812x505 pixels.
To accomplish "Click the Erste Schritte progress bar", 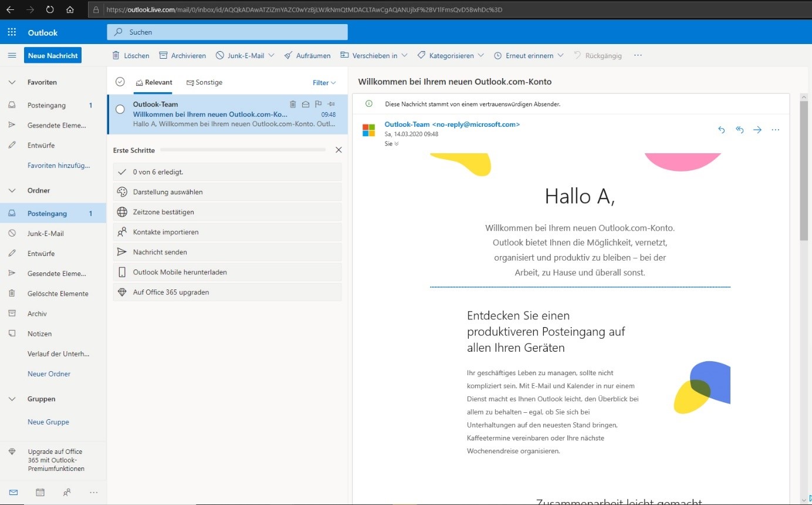I will pos(243,150).
